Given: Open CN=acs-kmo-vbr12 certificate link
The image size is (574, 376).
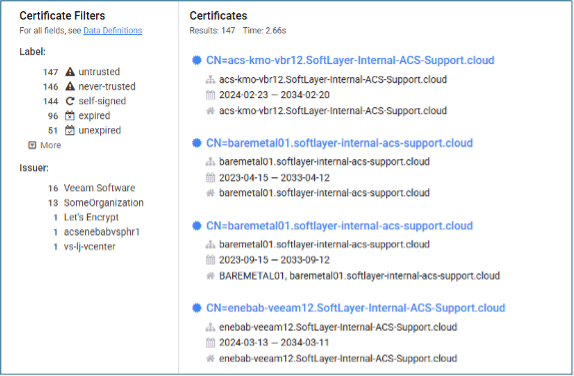Looking at the screenshot, I should click(350, 60).
